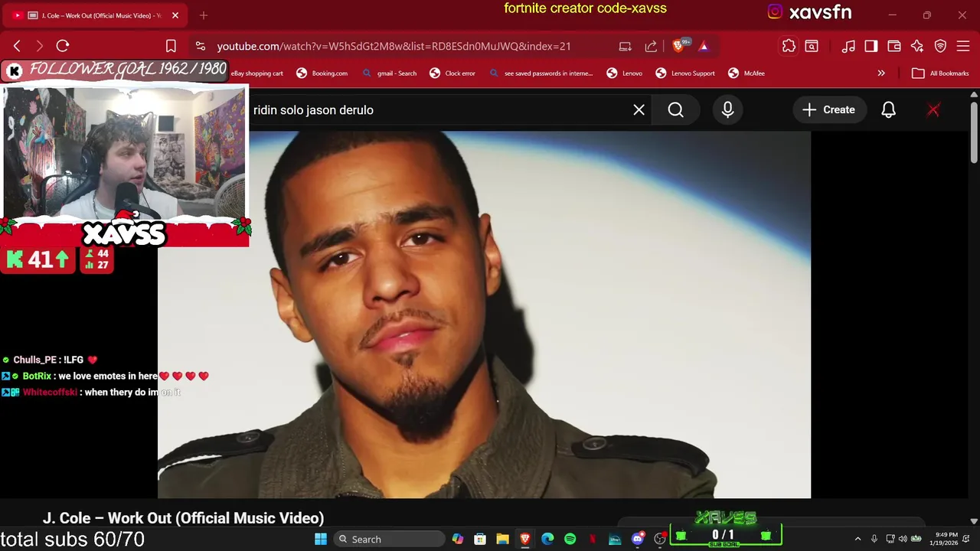Viewport: 980px width, 551px height.
Task: Show hidden system tray icons chevron
Action: click(857, 540)
